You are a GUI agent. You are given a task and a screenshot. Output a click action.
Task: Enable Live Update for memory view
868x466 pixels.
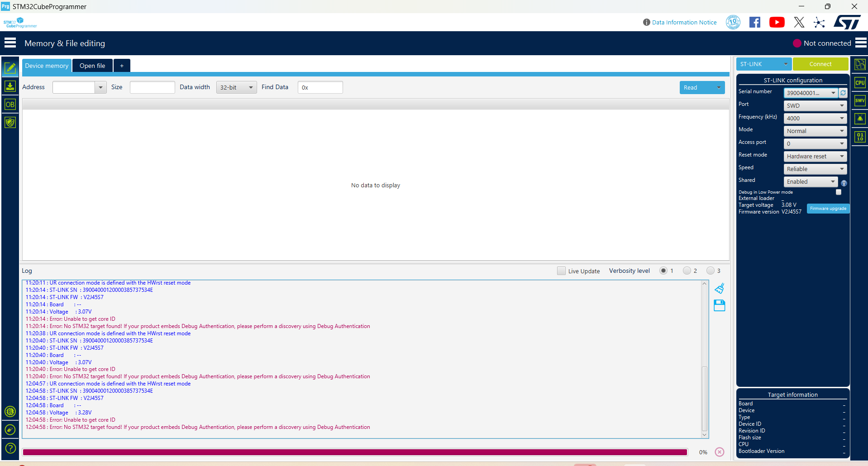coord(561,271)
